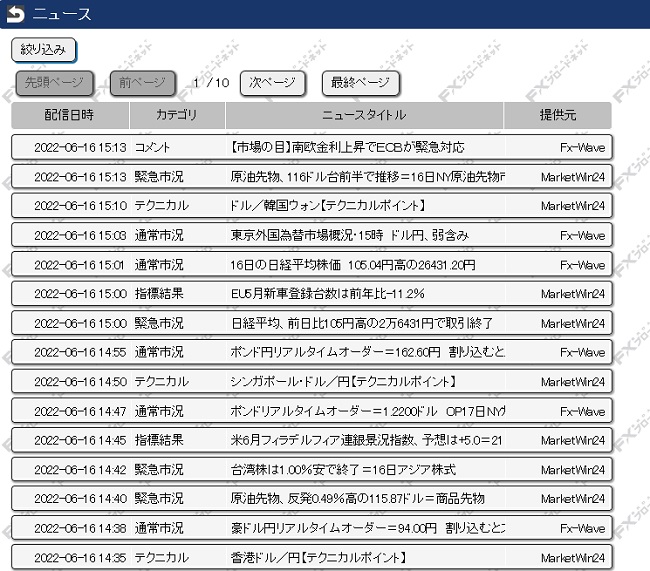Click the date 2022-06-16 14:55
This screenshot has width=650, height=571.
(x=80, y=352)
